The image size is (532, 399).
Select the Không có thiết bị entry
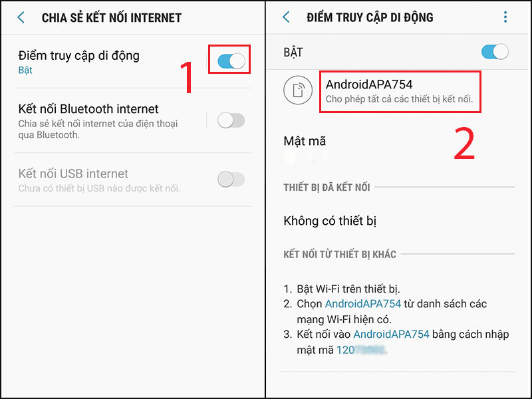pos(330,221)
